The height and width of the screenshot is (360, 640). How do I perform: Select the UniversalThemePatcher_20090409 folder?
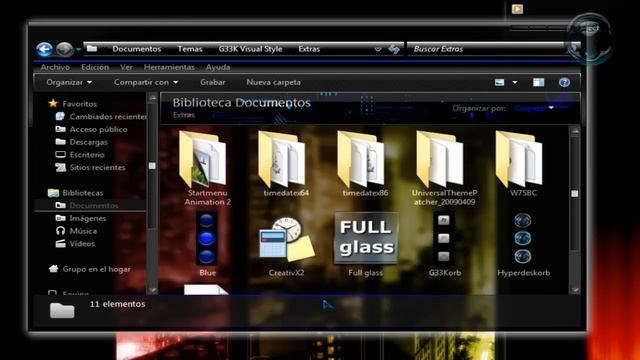[x=444, y=169]
